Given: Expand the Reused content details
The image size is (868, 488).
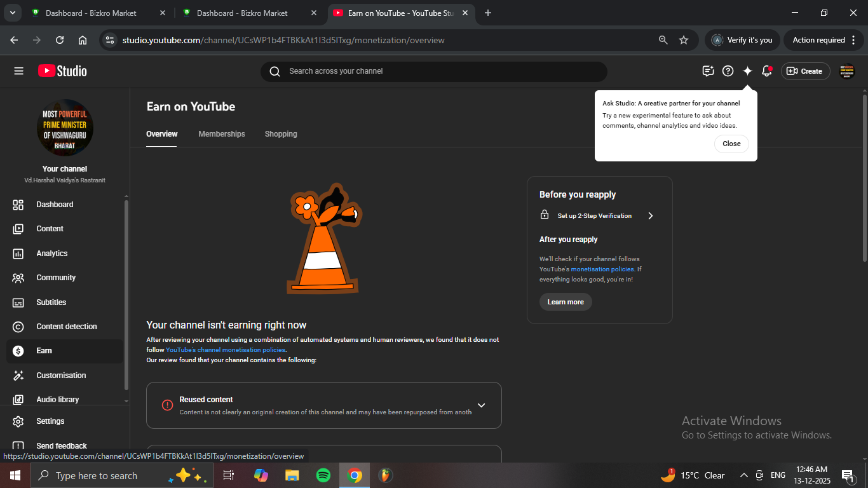Looking at the screenshot, I should point(481,405).
